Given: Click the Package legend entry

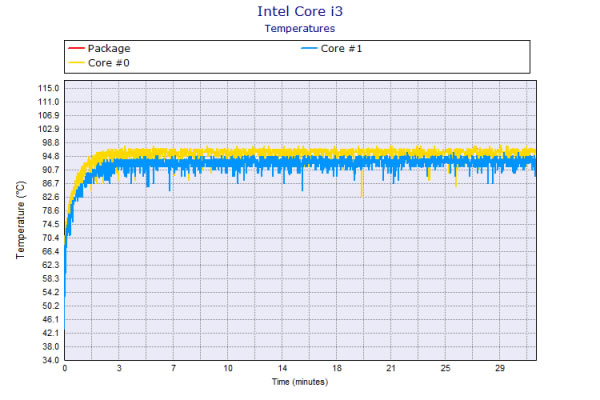Looking at the screenshot, I should pos(99,48).
